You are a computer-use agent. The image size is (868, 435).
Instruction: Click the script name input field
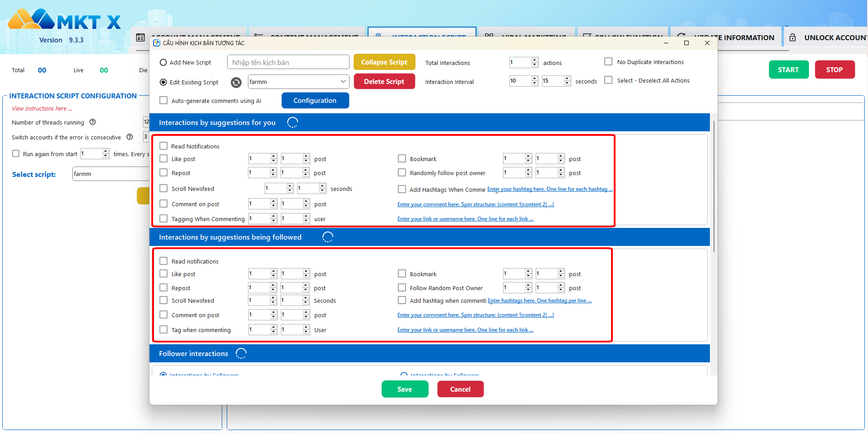(288, 62)
